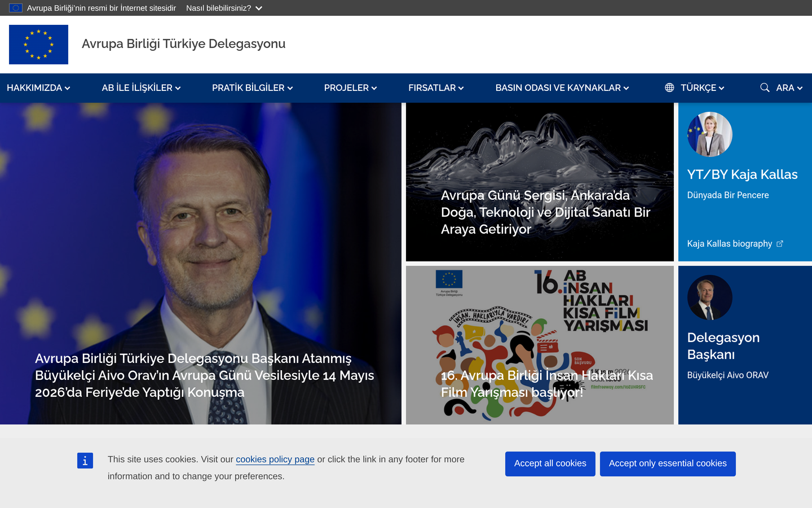Click the 'Büyükelçi Aivo ORAV' text

tap(728, 375)
